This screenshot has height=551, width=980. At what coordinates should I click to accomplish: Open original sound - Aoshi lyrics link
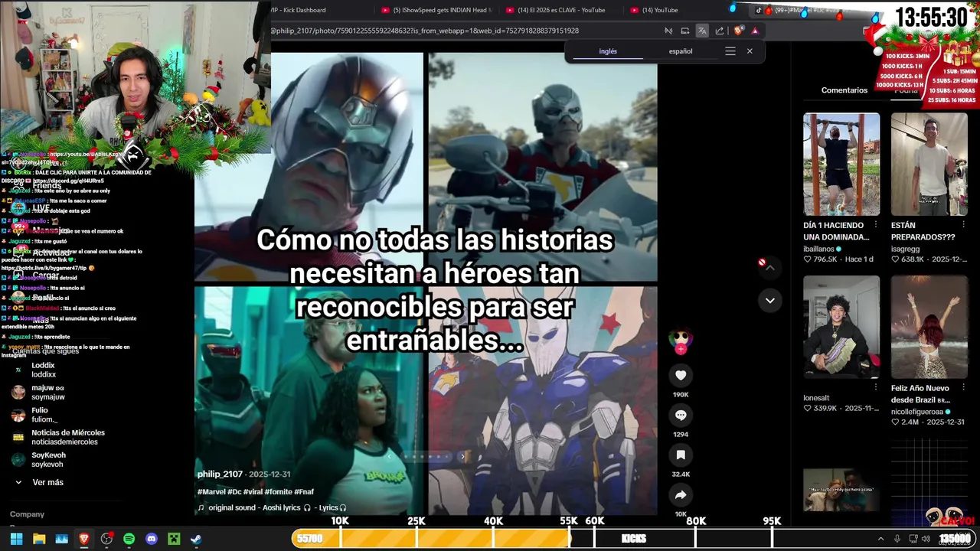(x=271, y=507)
